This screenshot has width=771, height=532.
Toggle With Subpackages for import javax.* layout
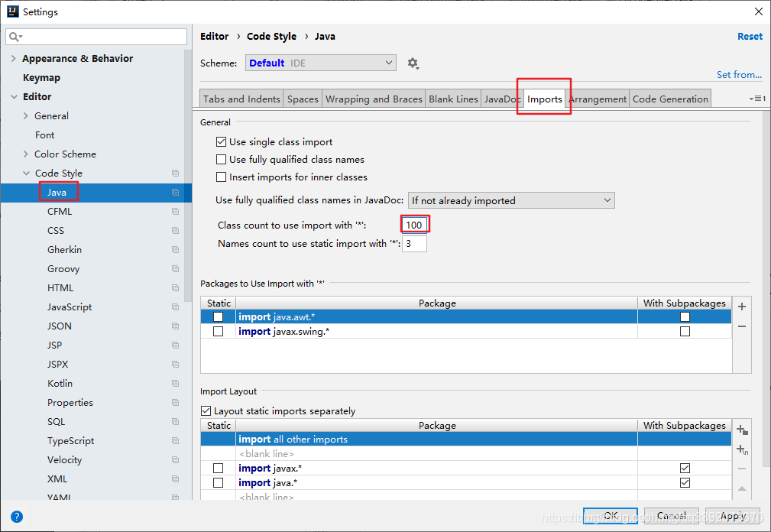(685, 468)
